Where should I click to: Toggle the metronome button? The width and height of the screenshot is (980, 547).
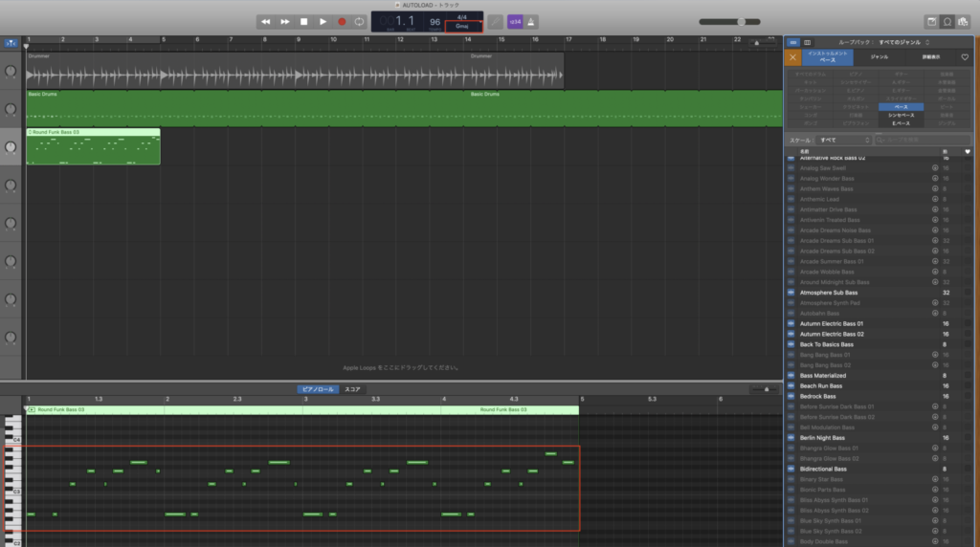pos(532,21)
